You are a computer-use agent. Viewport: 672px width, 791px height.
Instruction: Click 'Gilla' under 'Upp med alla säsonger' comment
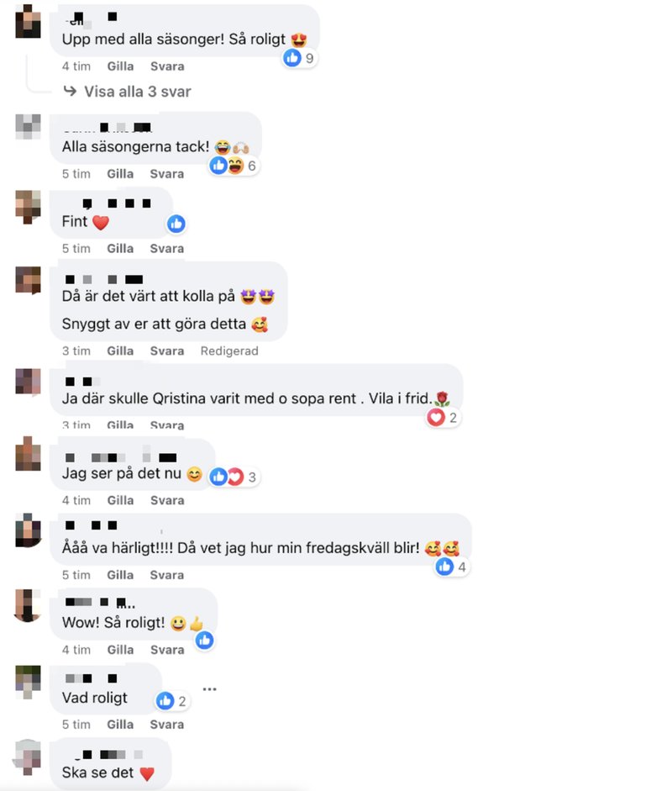pos(120,66)
